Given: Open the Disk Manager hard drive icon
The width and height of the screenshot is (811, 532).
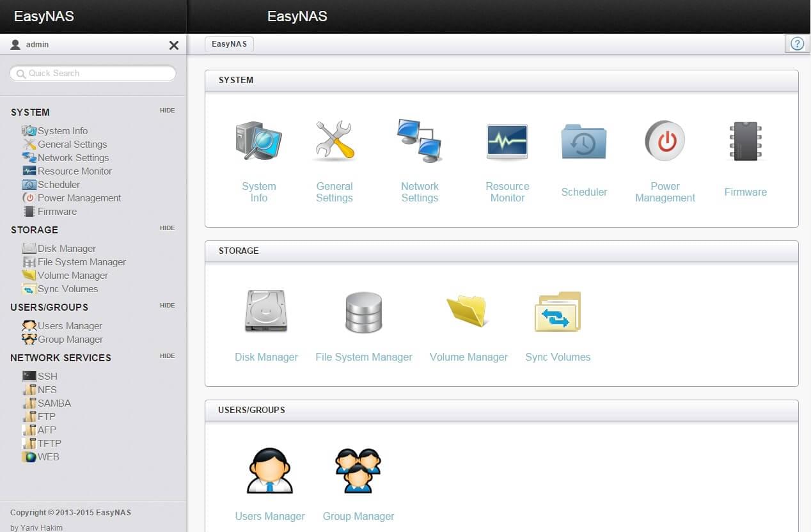Looking at the screenshot, I should [266, 312].
